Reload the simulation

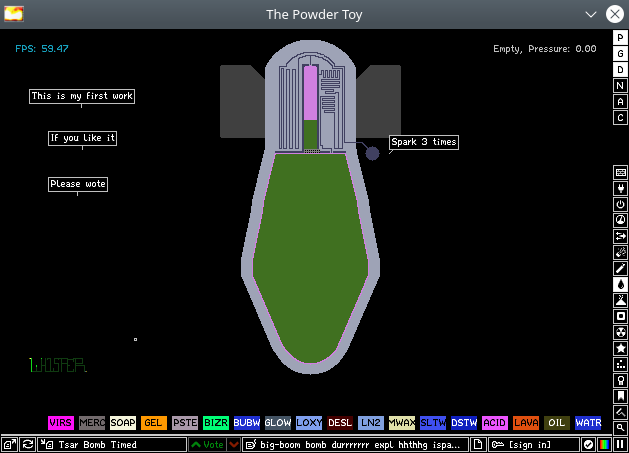tap(28, 445)
